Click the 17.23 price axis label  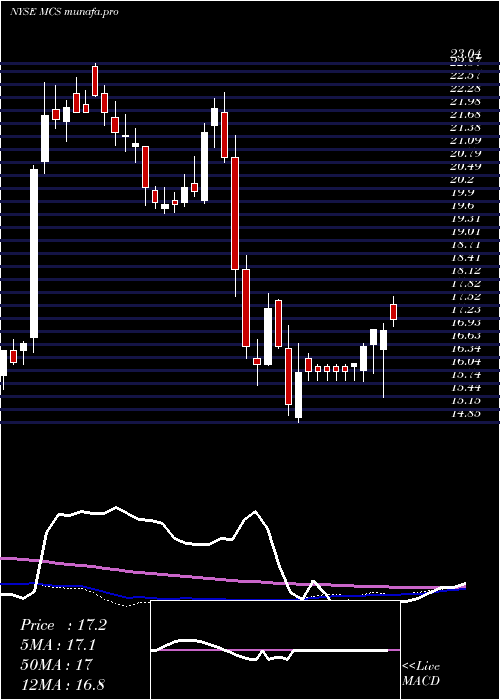(x=466, y=309)
